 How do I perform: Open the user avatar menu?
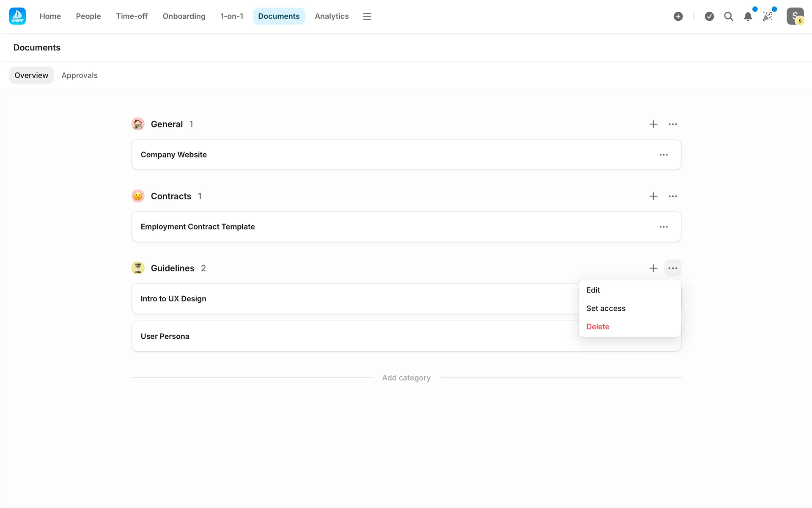[x=795, y=16]
